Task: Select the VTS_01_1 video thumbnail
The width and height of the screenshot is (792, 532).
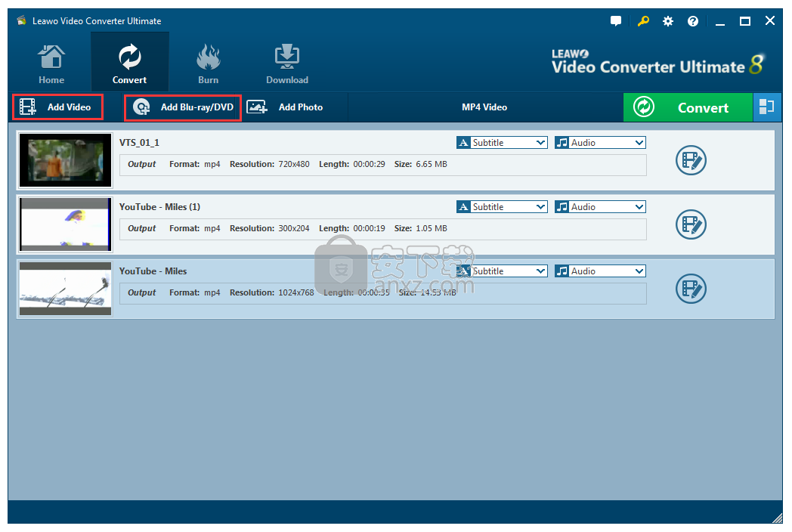Action: click(65, 160)
